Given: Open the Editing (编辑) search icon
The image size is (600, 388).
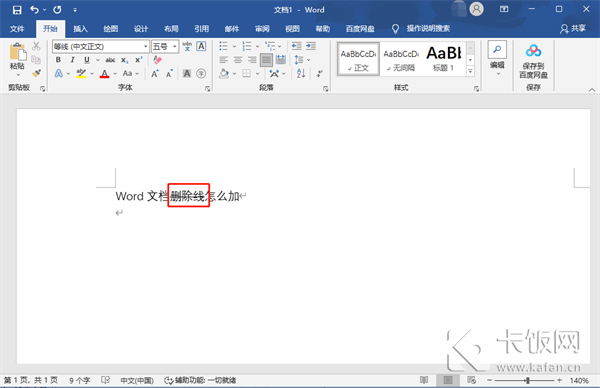Looking at the screenshot, I should [x=497, y=49].
